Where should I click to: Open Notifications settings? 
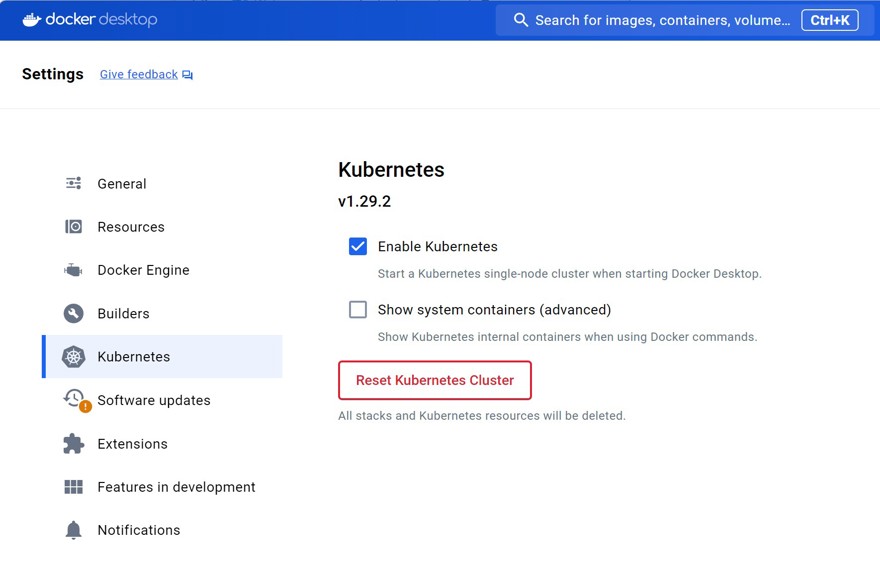[162, 530]
